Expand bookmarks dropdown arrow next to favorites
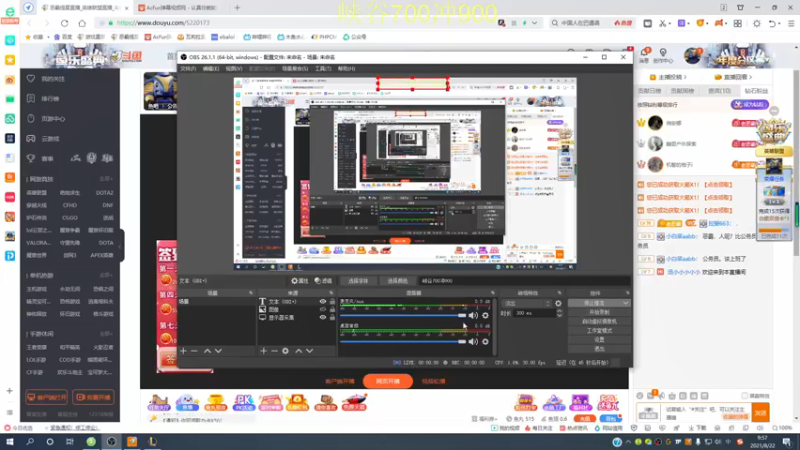The height and width of the screenshot is (450, 800). (x=49, y=37)
